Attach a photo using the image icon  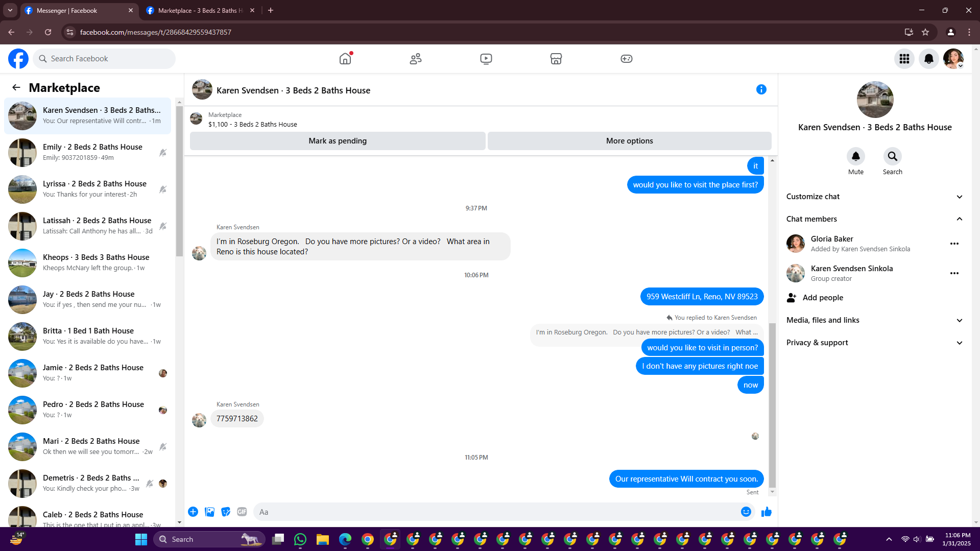pyautogui.click(x=209, y=512)
